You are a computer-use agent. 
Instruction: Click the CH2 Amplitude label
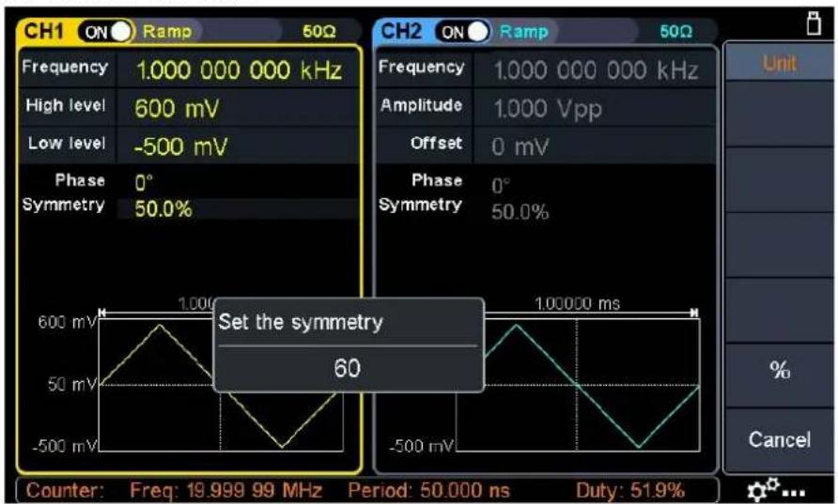[x=421, y=106]
